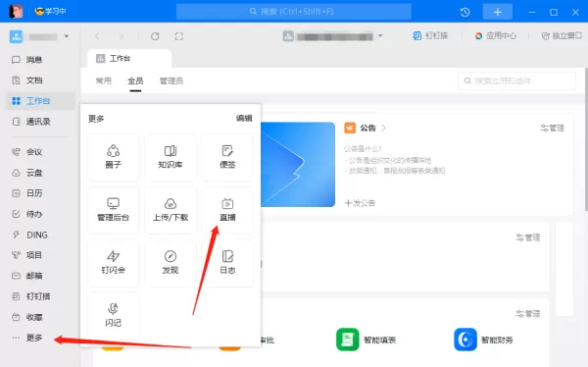Click 独立窗口 in the top toolbar
Image resolution: width=588 pixels, height=367 pixels.
click(562, 36)
